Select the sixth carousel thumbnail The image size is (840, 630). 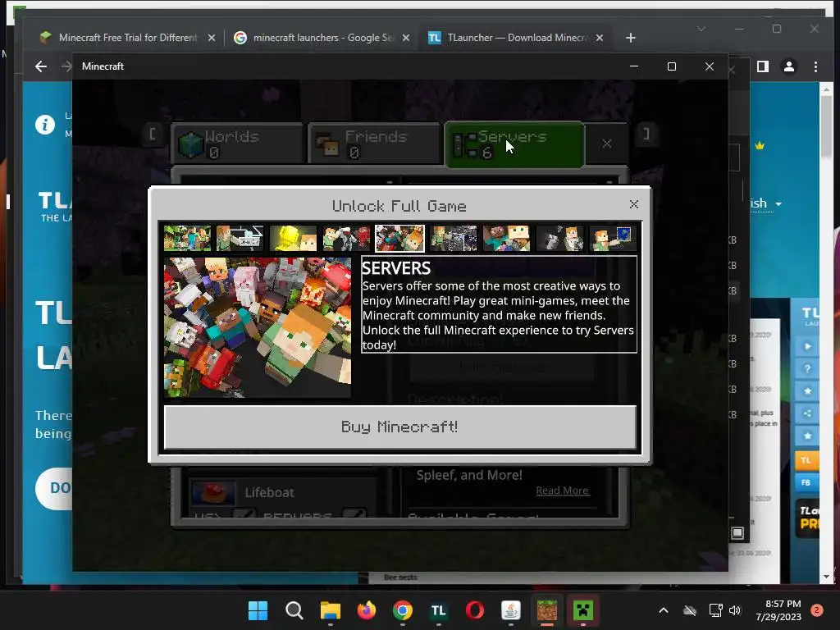[x=453, y=239]
